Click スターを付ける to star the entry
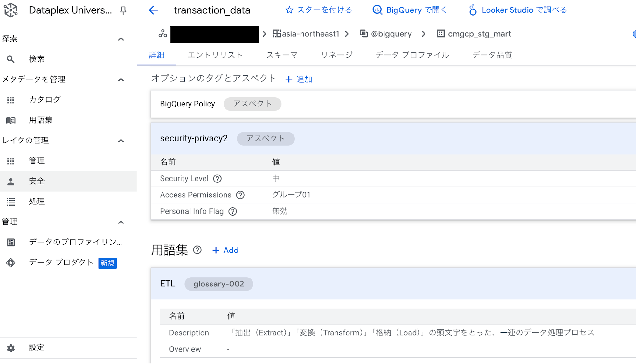This screenshot has width=636, height=364. pos(319,10)
